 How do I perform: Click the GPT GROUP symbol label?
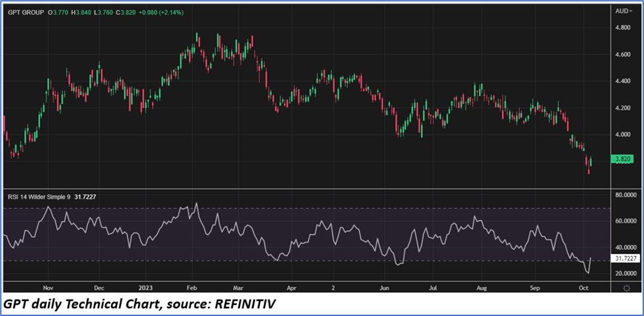point(26,13)
